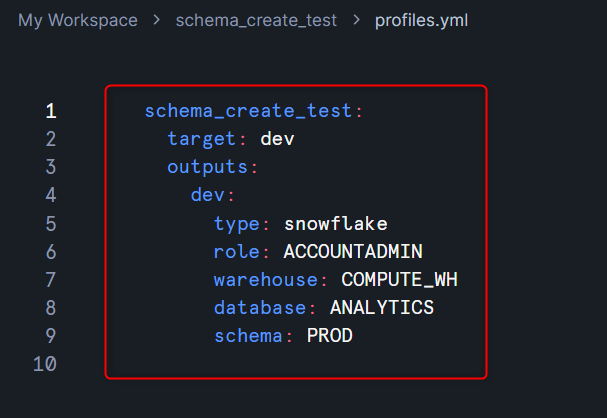Click the type key on line 5
The image size is (607, 418).
click(x=237, y=223)
